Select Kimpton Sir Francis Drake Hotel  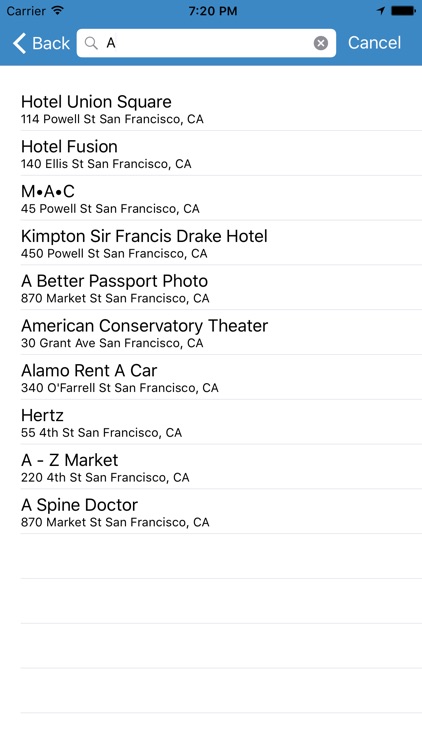click(x=221, y=243)
